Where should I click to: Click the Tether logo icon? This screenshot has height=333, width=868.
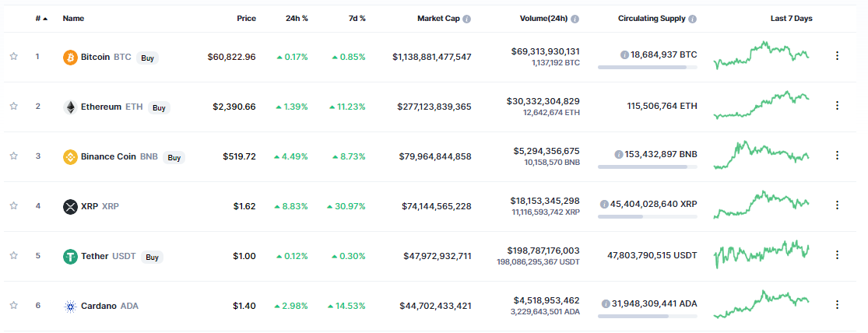[x=70, y=257]
